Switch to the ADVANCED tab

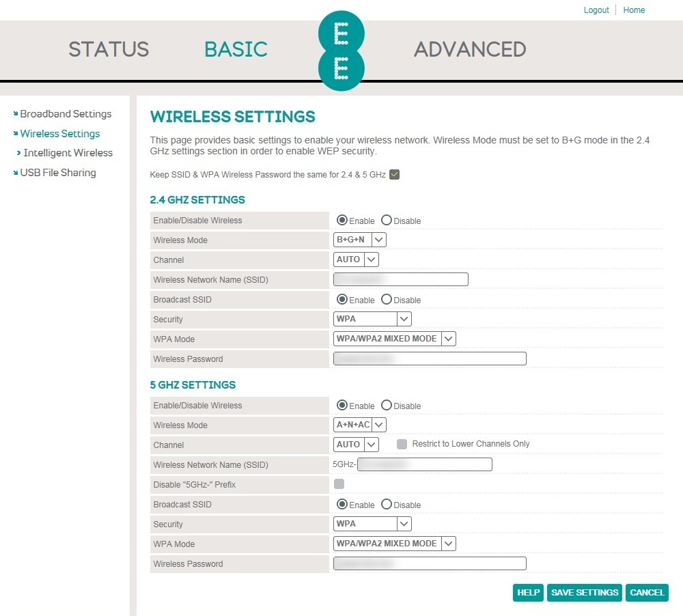(469, 49)
